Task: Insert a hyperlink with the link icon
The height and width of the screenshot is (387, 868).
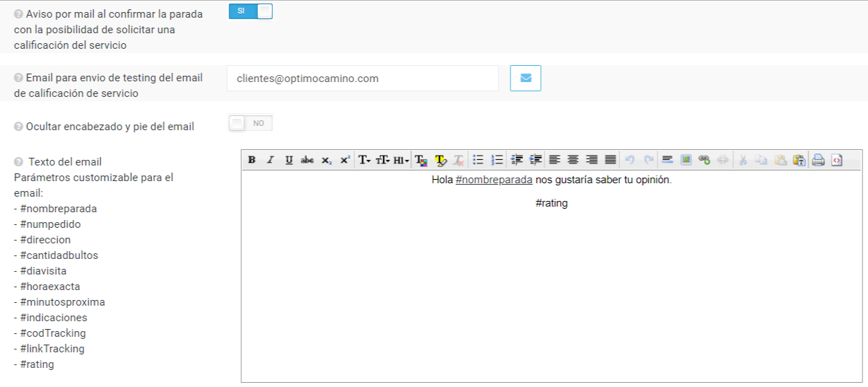Action: 704,161
